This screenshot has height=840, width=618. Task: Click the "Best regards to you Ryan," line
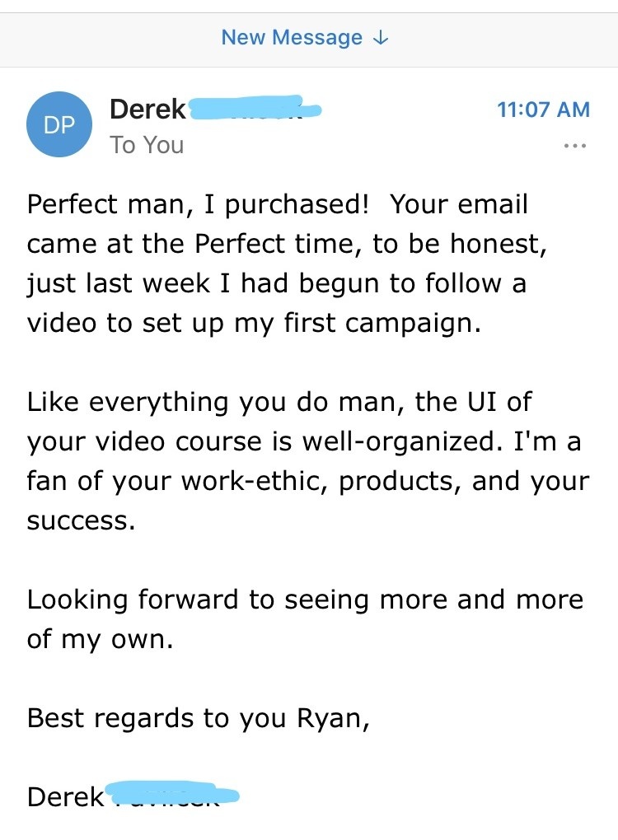pyautogui.click(x=198, y=718)
